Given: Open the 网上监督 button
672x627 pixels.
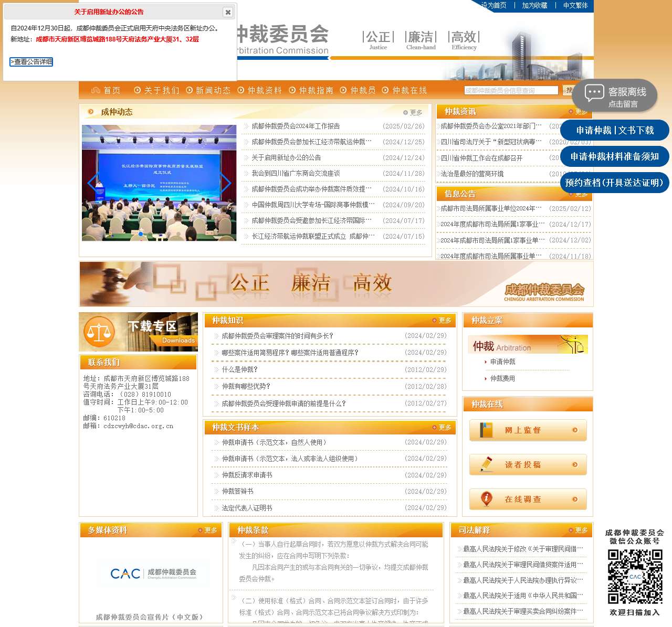Looking at the screenshot, I should [x=528, y=430].
